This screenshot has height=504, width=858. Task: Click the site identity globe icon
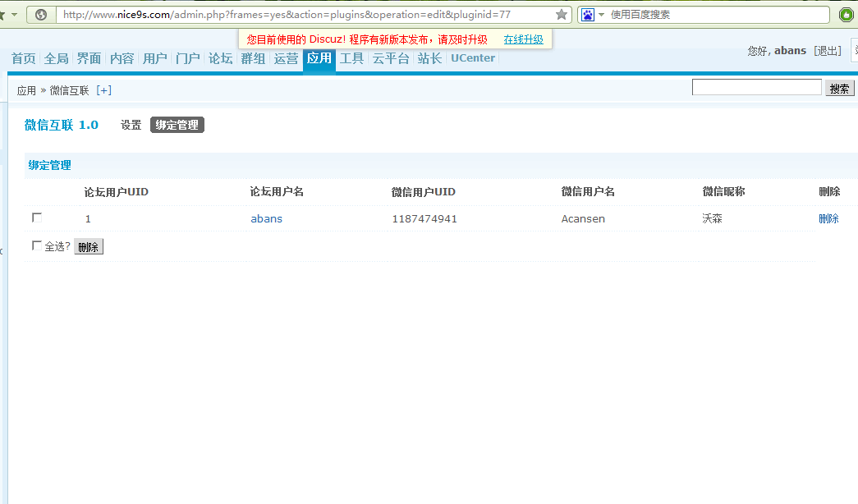coord(41,15)
